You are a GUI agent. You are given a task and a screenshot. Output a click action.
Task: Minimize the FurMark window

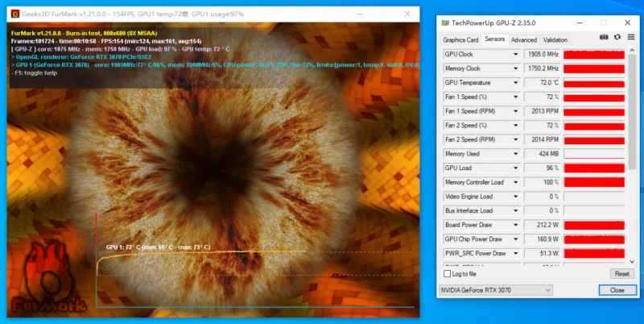click(x=359, y=14)
